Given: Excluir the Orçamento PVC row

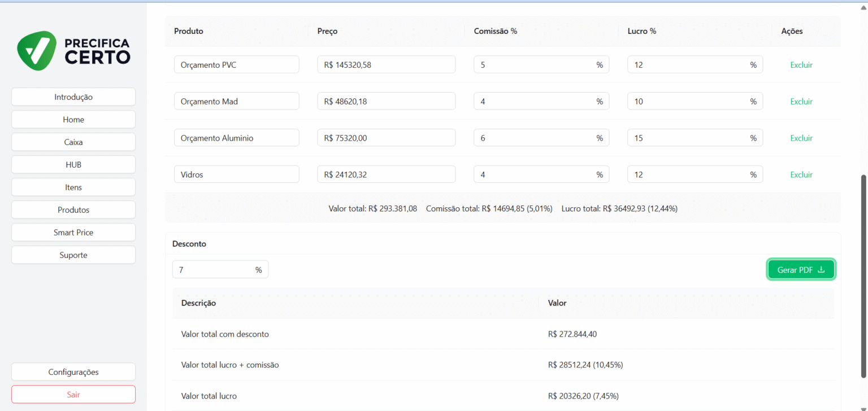Looking at the screenshot, I should [x=801, y=64].
